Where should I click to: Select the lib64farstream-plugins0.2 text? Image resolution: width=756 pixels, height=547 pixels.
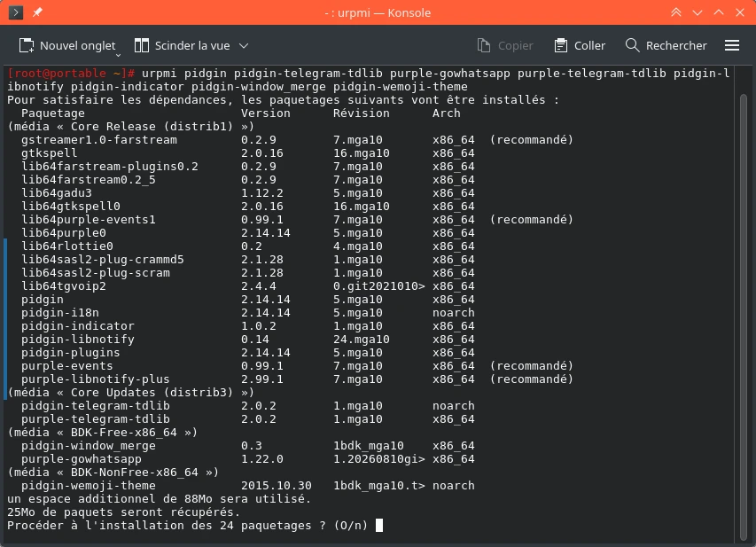109,167
